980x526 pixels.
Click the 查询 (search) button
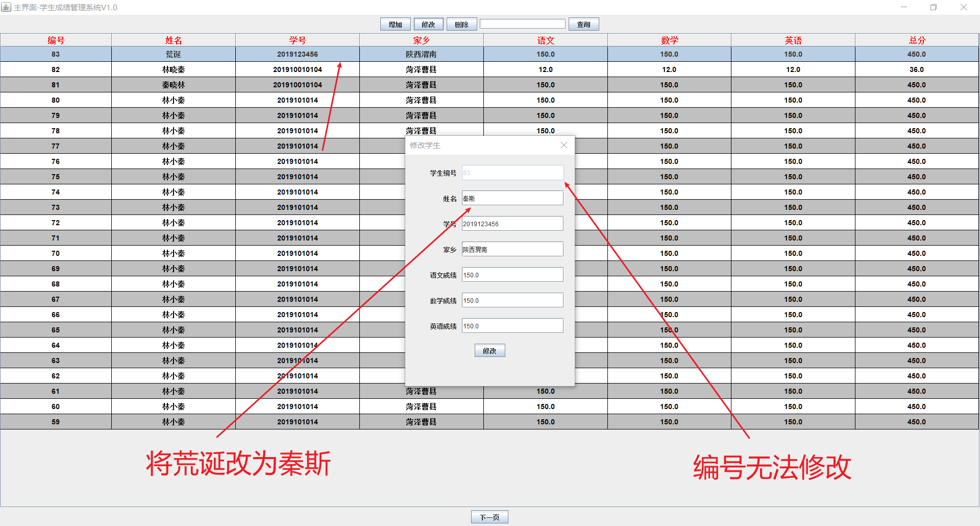coord(583,24)
